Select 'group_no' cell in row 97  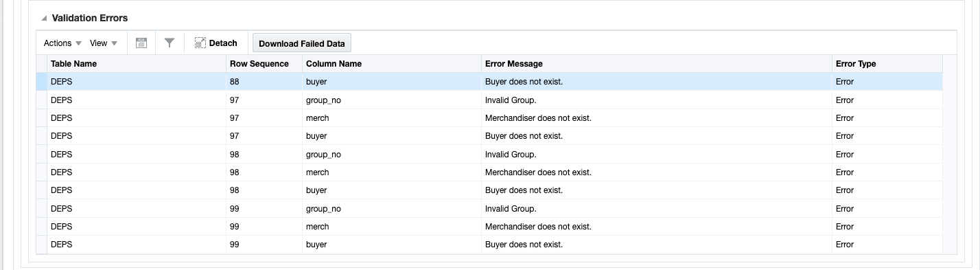click(x=392, y=100)
